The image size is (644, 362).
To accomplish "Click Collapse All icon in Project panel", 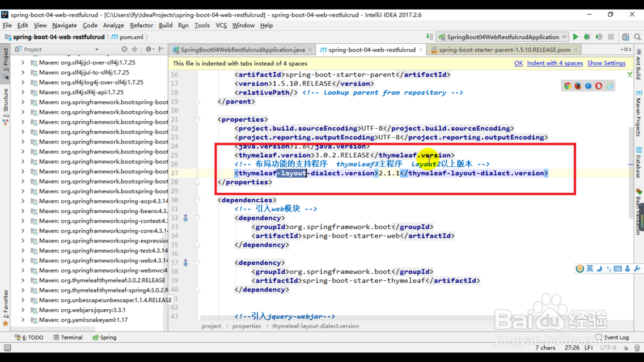I will (135, 50).
